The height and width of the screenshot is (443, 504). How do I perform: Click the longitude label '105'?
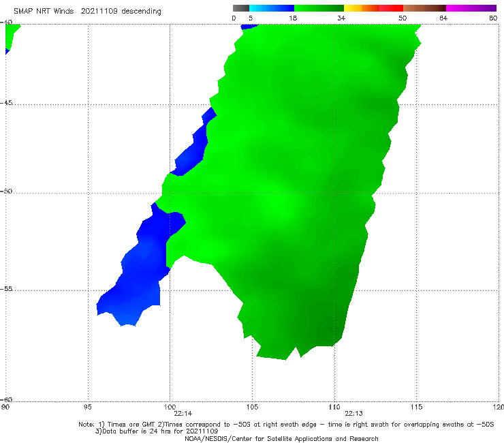[x=252, y=408]
